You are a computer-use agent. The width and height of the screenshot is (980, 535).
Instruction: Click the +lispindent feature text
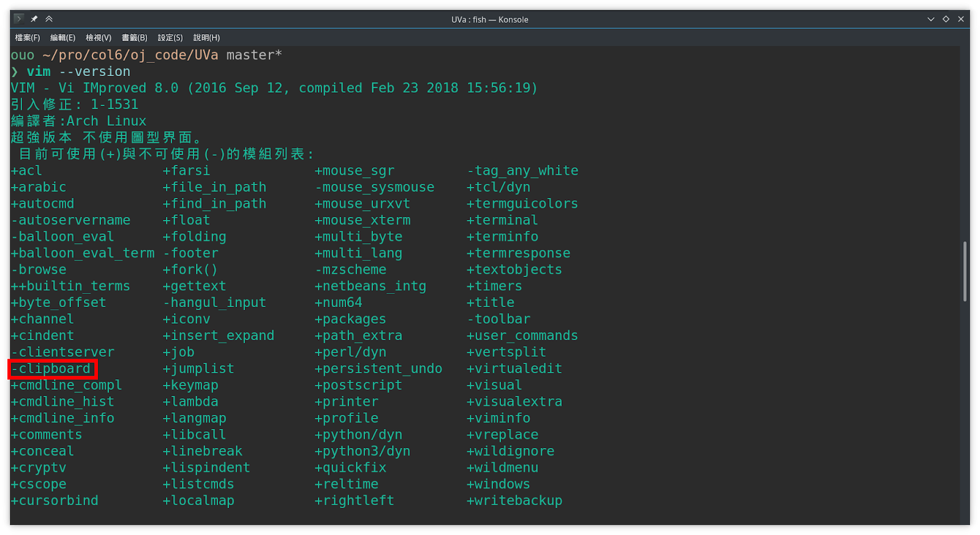pyautogui.click(x=206, y=468)
